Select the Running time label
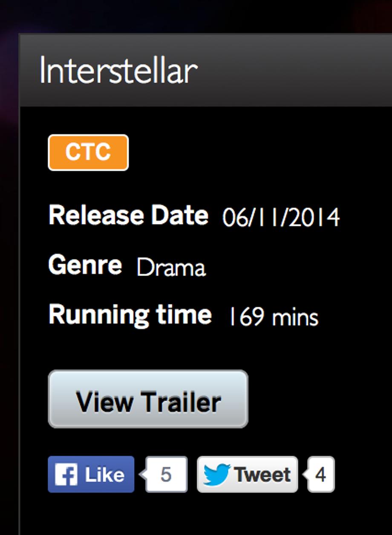The image size is (392, 535). (130, 315)
